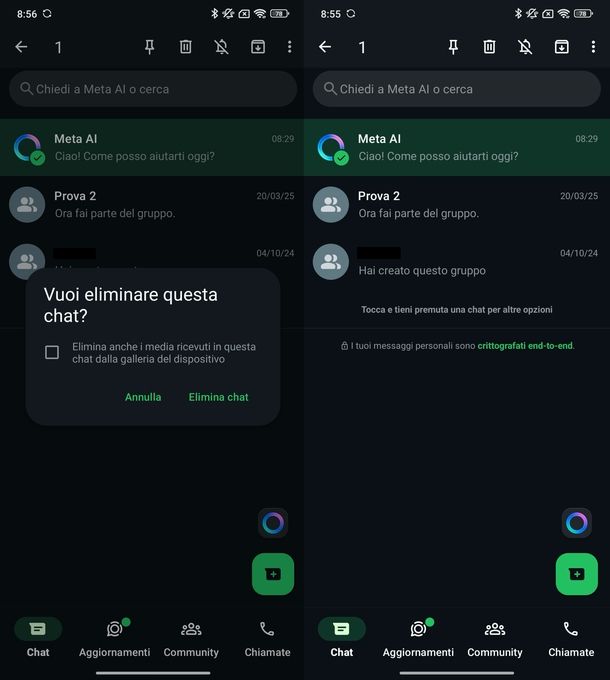Open Chat tab in left screenshot
Image resolution: width=610 pixels, height=680 pixels.
tap(38, 640)
